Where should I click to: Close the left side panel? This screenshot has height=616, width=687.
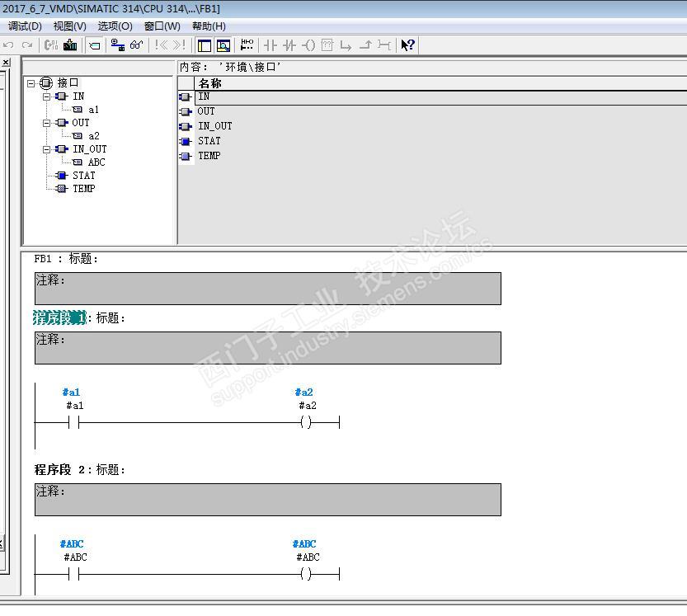(x=6, y=62)
